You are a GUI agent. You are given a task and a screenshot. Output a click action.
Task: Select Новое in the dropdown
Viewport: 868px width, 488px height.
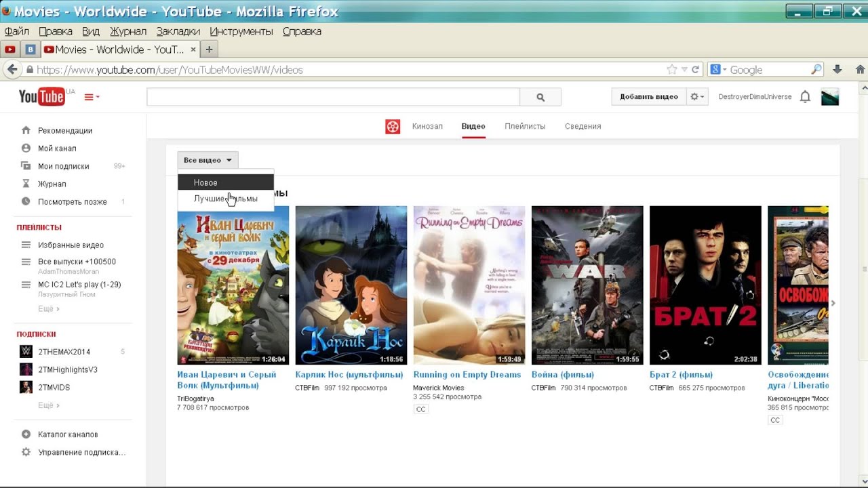coord(226,182)
